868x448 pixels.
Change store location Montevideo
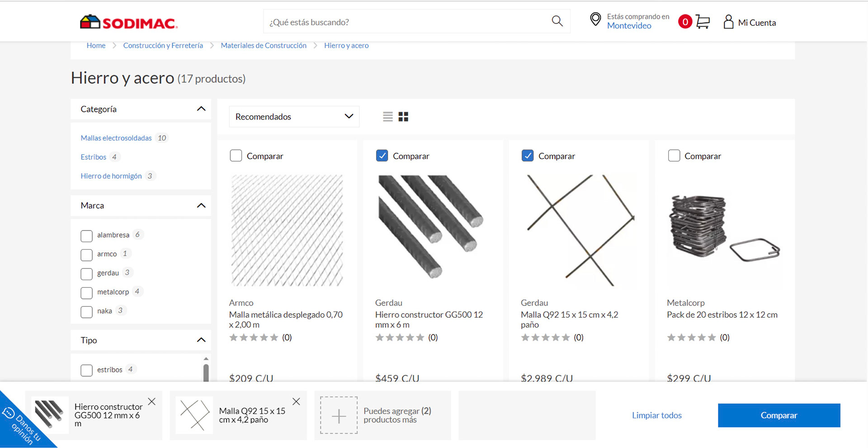point(629,26)
